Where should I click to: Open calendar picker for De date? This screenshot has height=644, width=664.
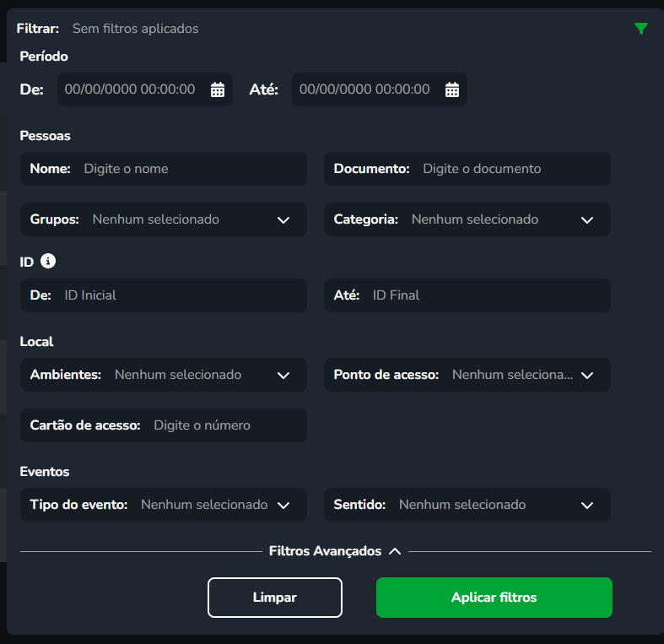218,89
